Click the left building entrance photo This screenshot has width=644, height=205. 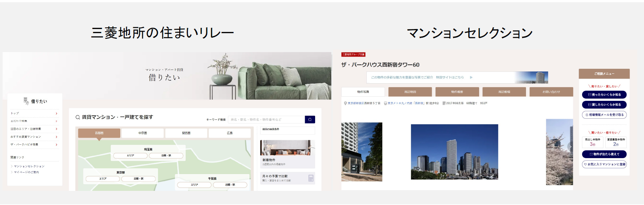pos(362,152)
